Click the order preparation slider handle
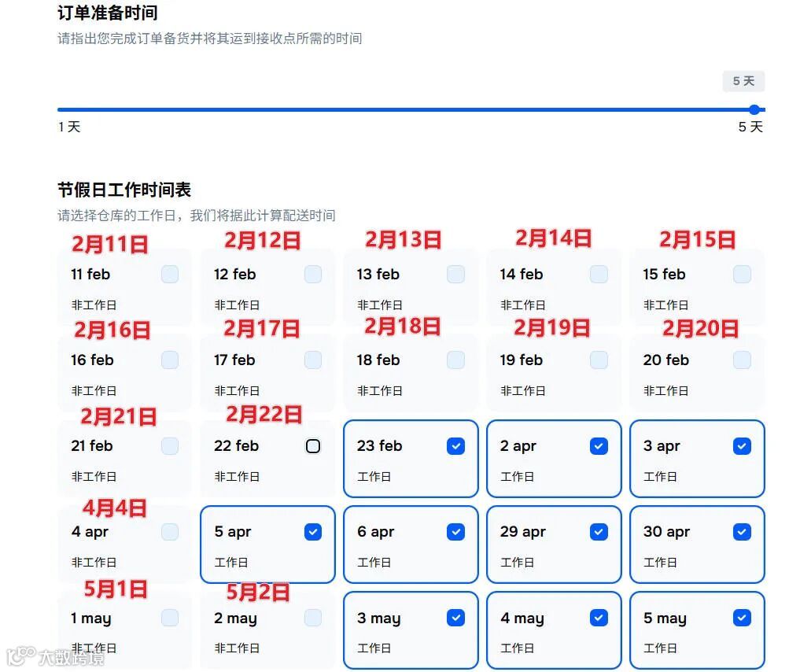This screenshot has width=800, height=672. pos(754,109)
